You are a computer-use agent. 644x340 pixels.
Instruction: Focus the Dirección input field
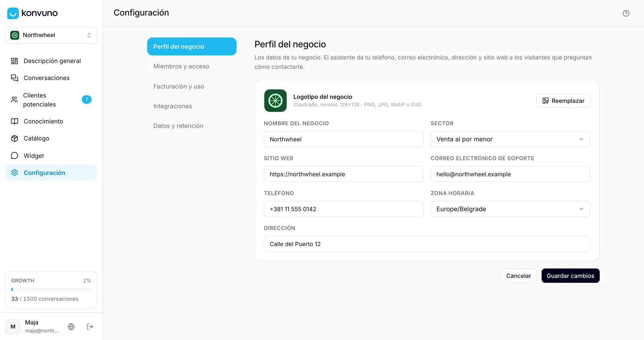point(427,244)
